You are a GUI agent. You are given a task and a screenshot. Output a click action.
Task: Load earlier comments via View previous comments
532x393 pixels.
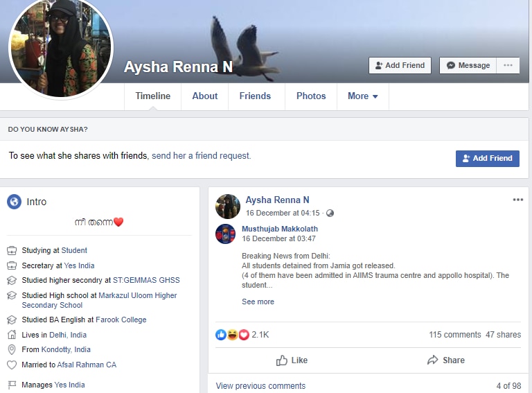pyautogui.click(x=260, y=386)
